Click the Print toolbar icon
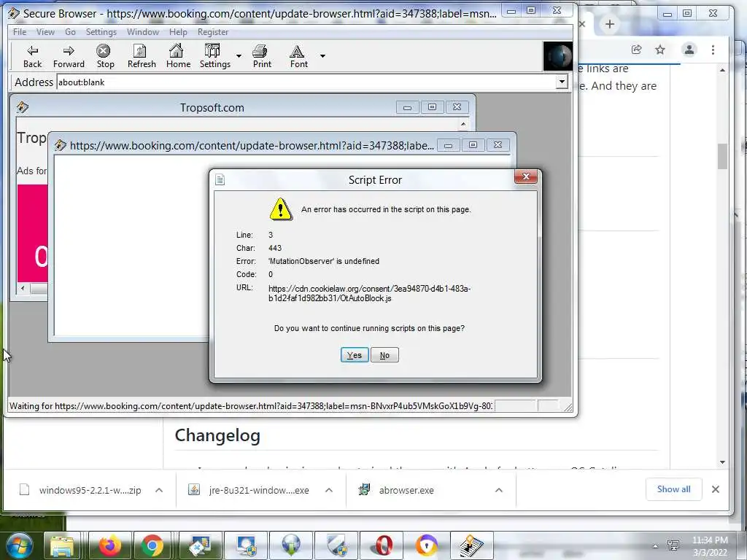This screenshot has width=747, height=560. click(x=261, y=56)
